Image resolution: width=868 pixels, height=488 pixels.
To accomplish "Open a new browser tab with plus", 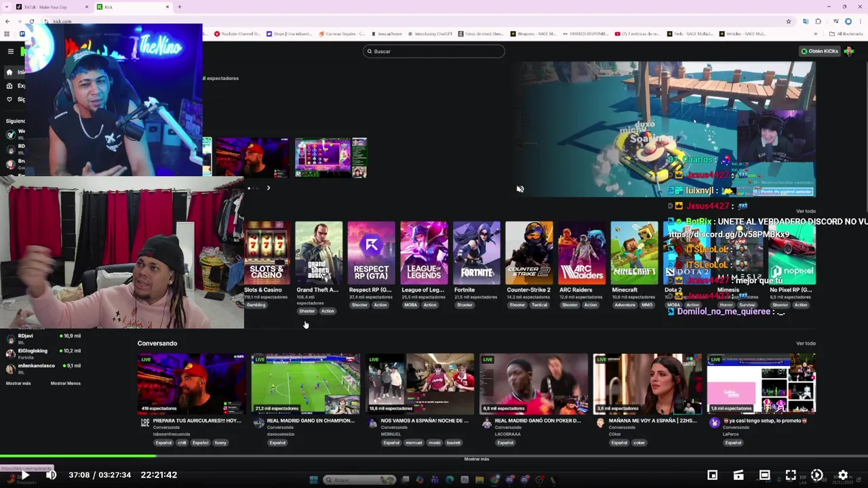I will 179,7.
